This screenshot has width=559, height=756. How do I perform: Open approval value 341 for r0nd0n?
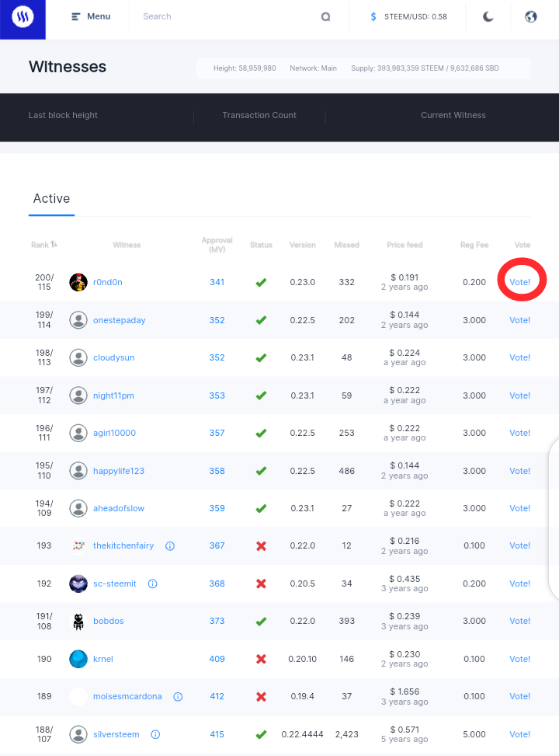click(x=217, y=282)
